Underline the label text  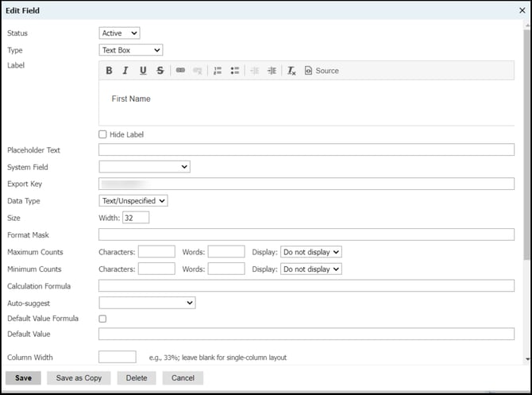tap(143, 71)
